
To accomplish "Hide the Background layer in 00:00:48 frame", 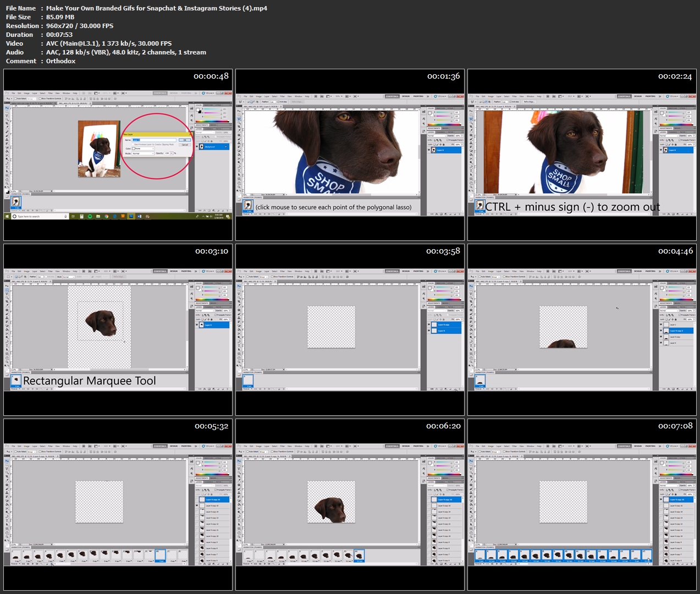I will pyautogui.click(x=197, y=146).
